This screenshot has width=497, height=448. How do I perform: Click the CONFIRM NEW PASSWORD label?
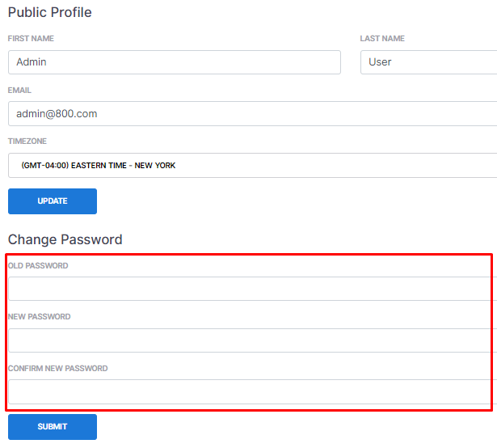[57, 369]
